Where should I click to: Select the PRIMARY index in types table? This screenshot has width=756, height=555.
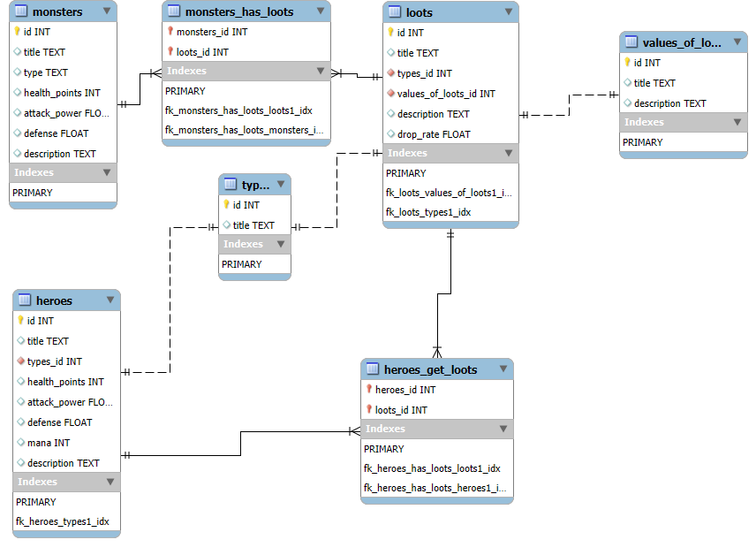(x=242, y=264)
